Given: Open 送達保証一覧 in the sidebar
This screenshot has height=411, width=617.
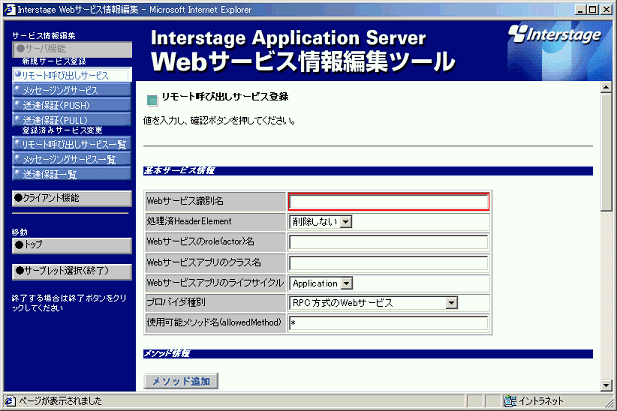Looking at the screenshot, I should [x=72, y=174].
